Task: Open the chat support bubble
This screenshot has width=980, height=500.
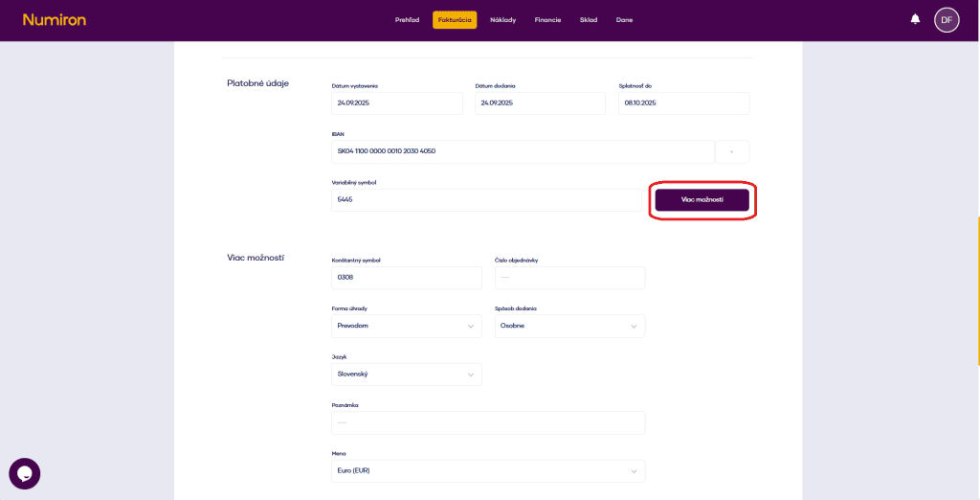Action: click(25, 473)
